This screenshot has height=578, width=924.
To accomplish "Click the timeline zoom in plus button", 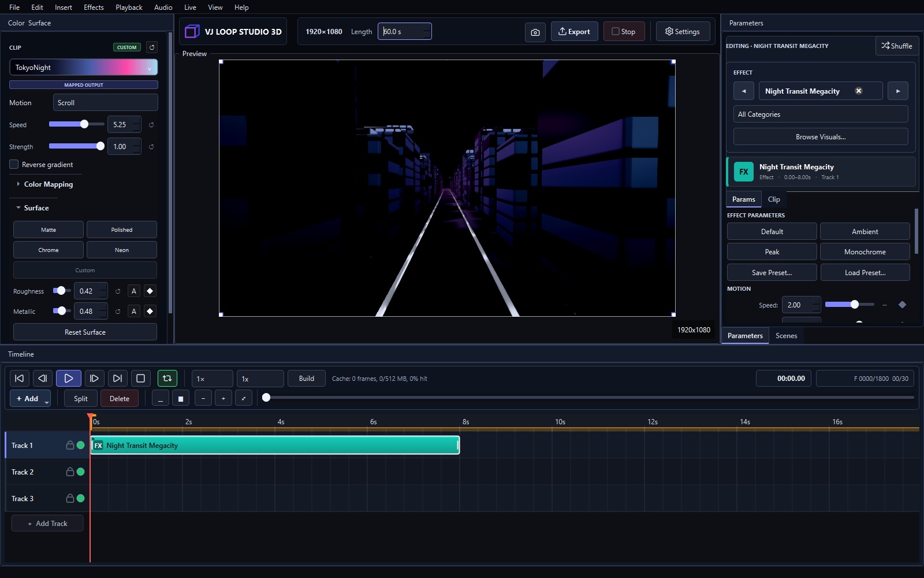I will coord(223,398).
